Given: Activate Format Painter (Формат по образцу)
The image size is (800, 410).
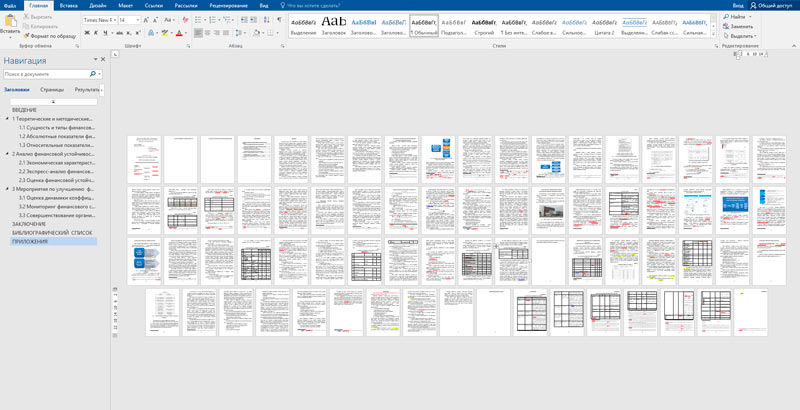Looking at the screenshot, I should point(49,36).
